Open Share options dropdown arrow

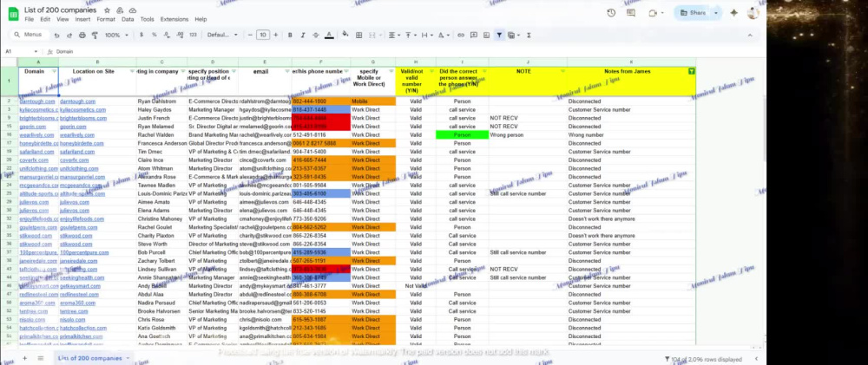coord(716,13)
